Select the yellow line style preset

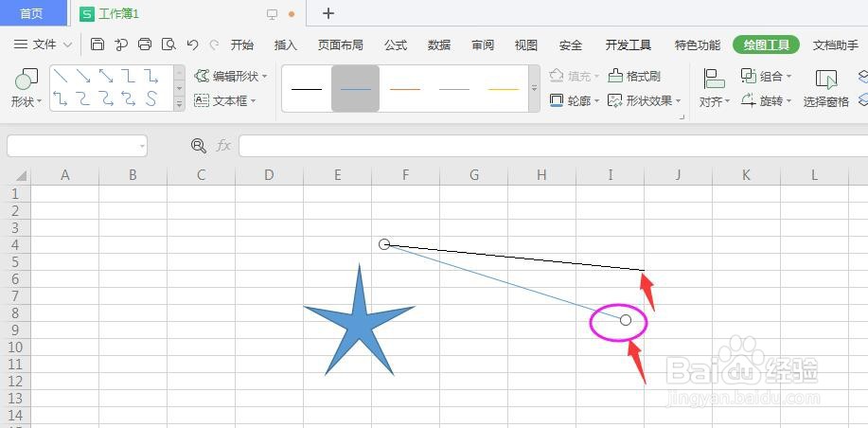tap(504, 89)
